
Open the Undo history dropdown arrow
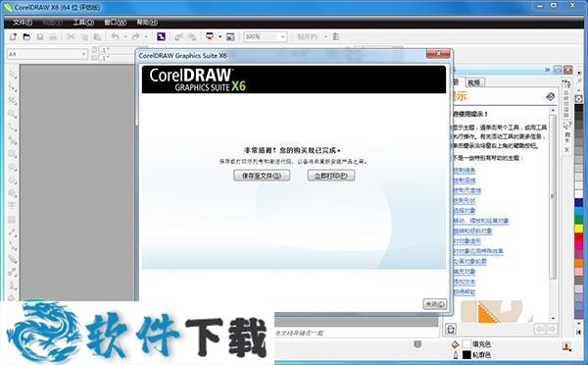(x=125, y=37)
